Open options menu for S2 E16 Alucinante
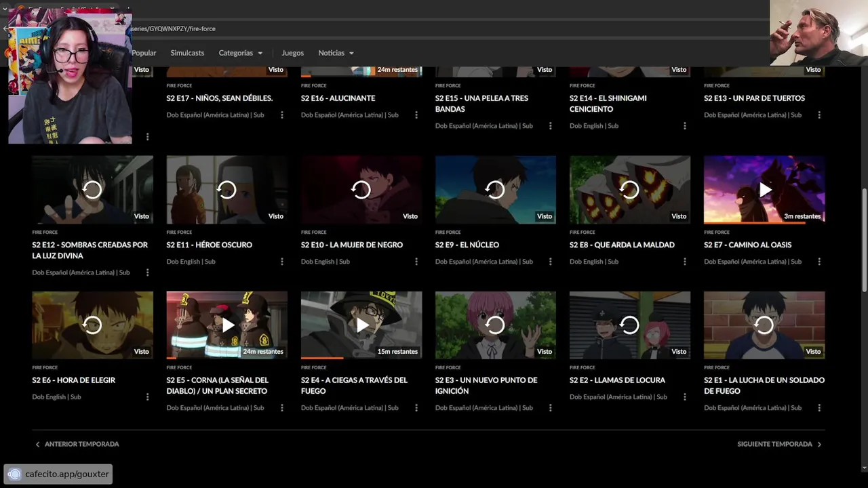Viewport: 868px width, 488px height. (x=416, y=115)
